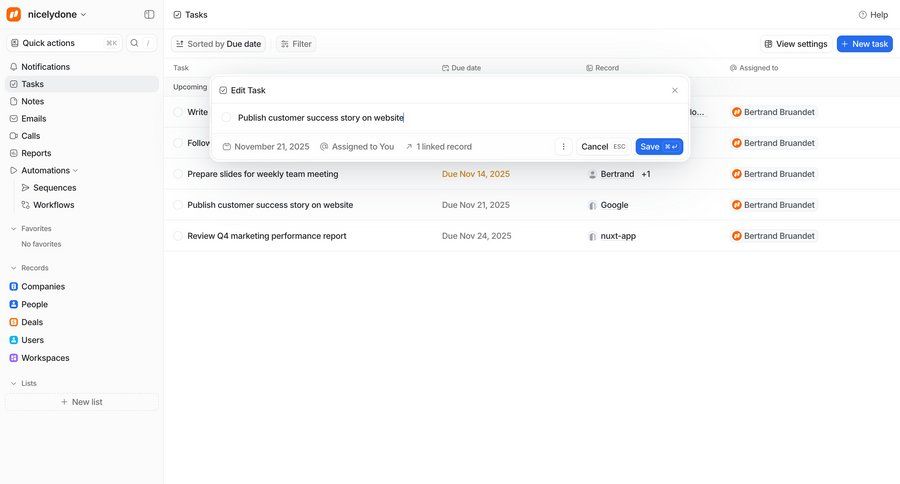900x484 pixels.
Task: Open the Bertrand record chip
Action: click(611, 174)
